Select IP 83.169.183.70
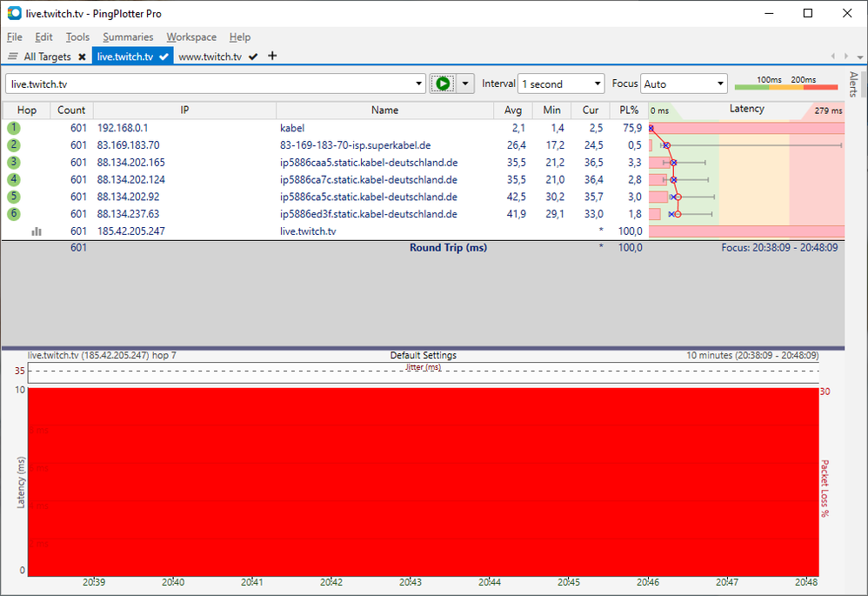 [x=129, y=145]
